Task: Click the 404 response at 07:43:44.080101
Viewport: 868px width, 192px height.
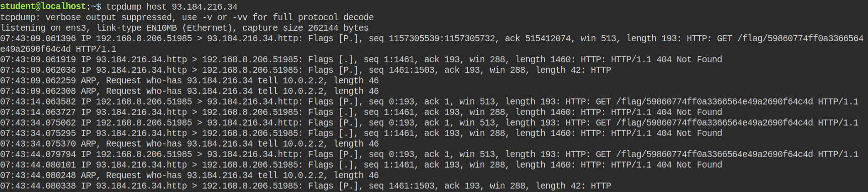Action: pos(361,165)
